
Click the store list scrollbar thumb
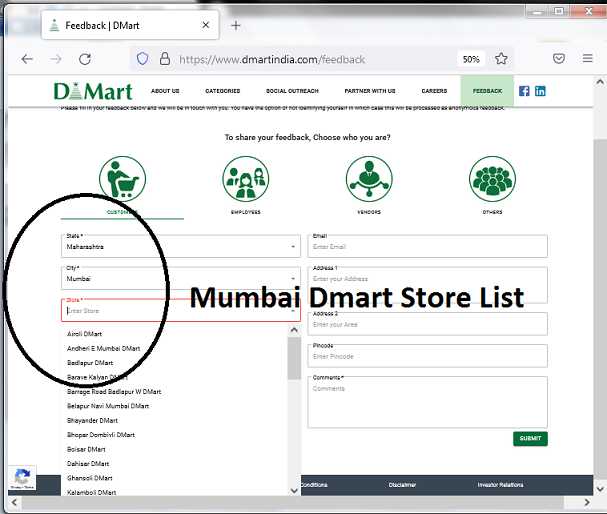pyautogui.click(x=294, y=358)
